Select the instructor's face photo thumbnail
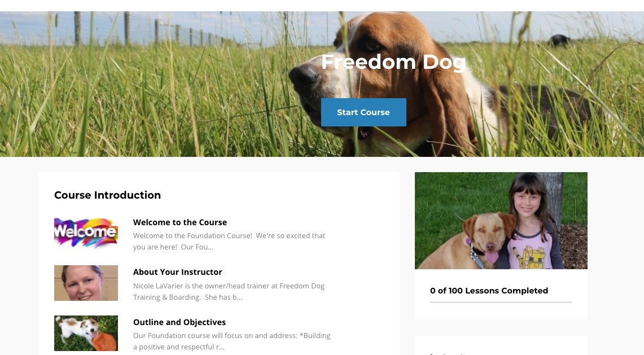Image resolution: width=644 pixels, height=355 pixels. (x=86, y=283)
